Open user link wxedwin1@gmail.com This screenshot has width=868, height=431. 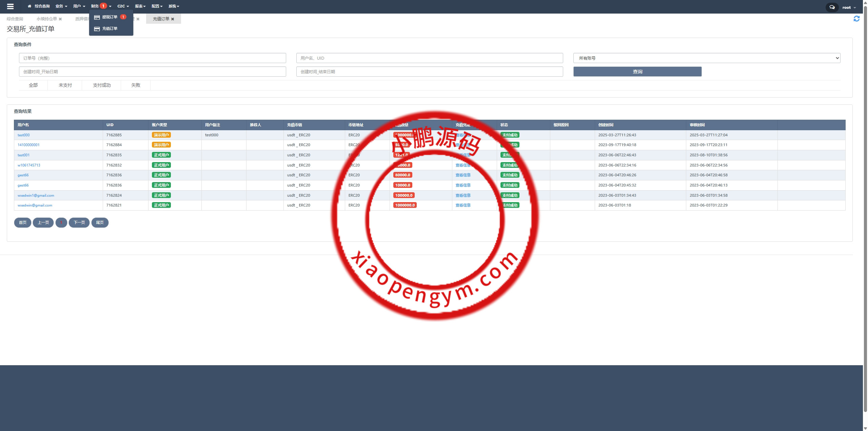point(36,195)
